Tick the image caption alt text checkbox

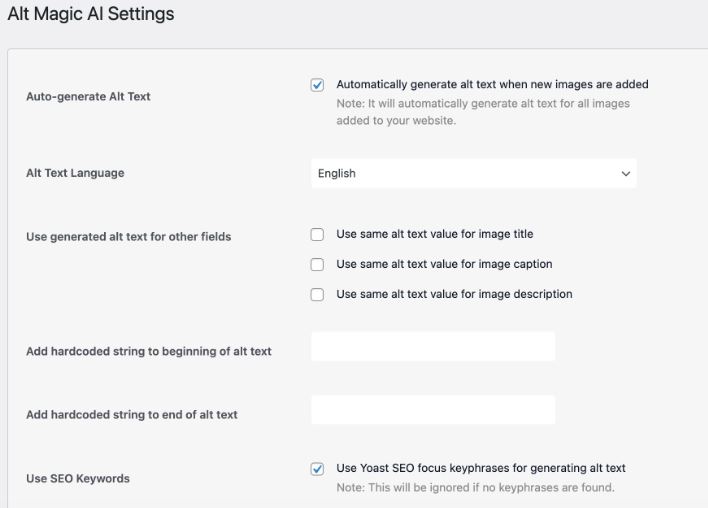(x=317, y=264)
